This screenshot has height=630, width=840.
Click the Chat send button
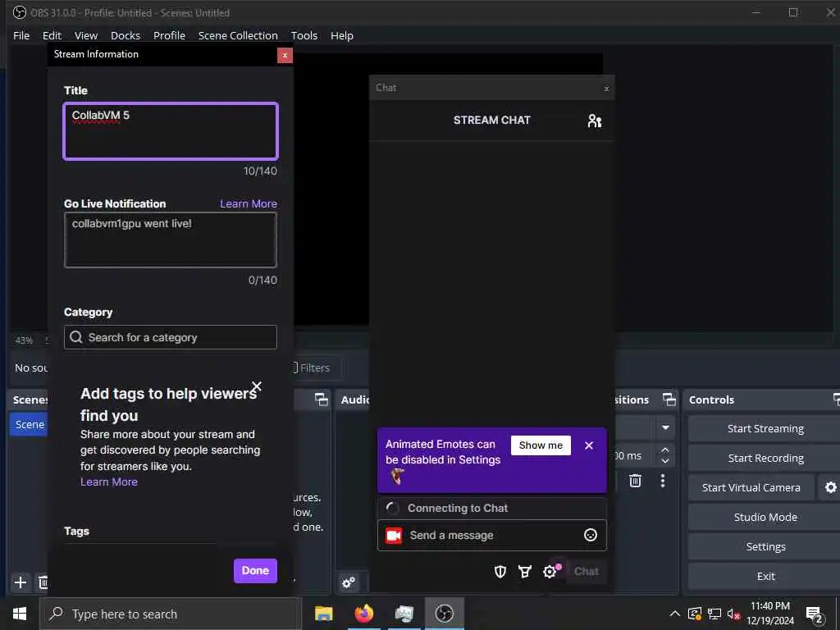click(x=586, y=572)
